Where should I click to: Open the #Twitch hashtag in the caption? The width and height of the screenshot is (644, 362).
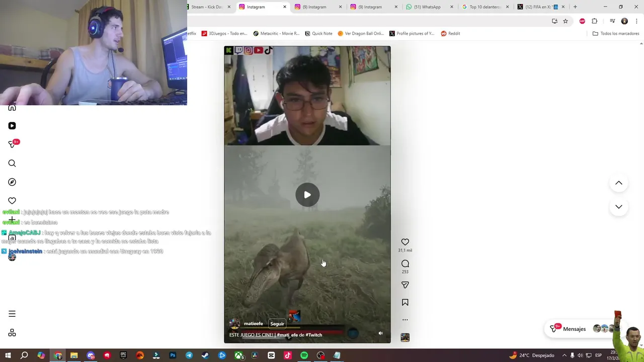tap(314, 335)
